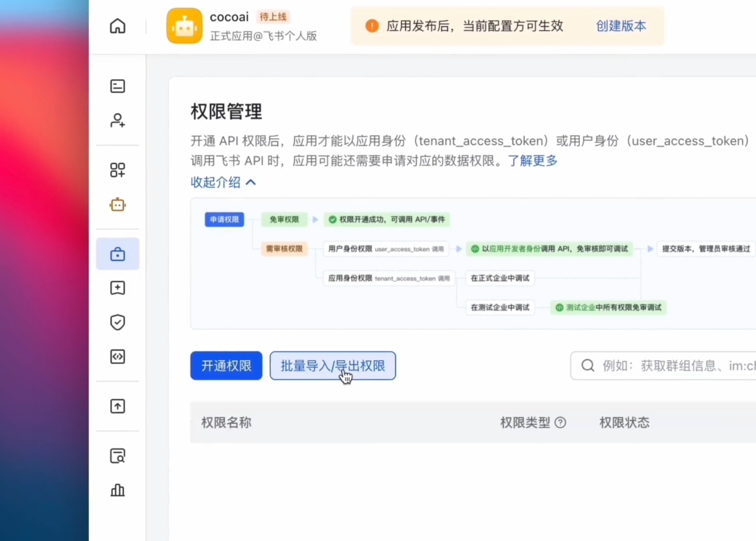This screenshot has width=756, height=541.
Task: Select the bookmark-plus icon in sidebar
Action: click(117, 288)
